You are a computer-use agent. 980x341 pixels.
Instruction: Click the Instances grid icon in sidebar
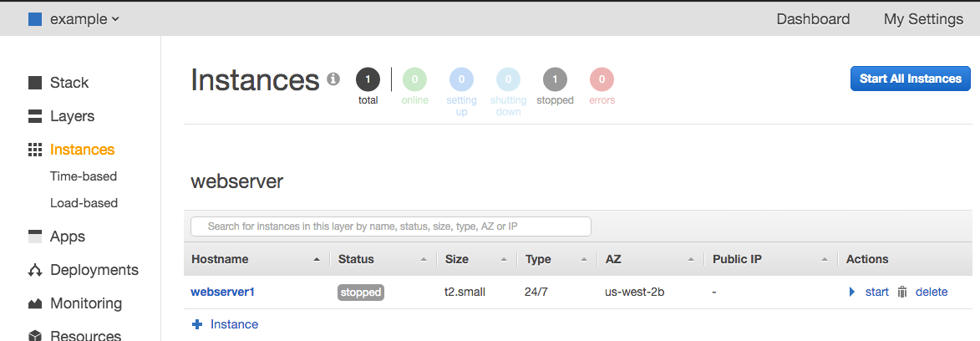coord(35,150)
